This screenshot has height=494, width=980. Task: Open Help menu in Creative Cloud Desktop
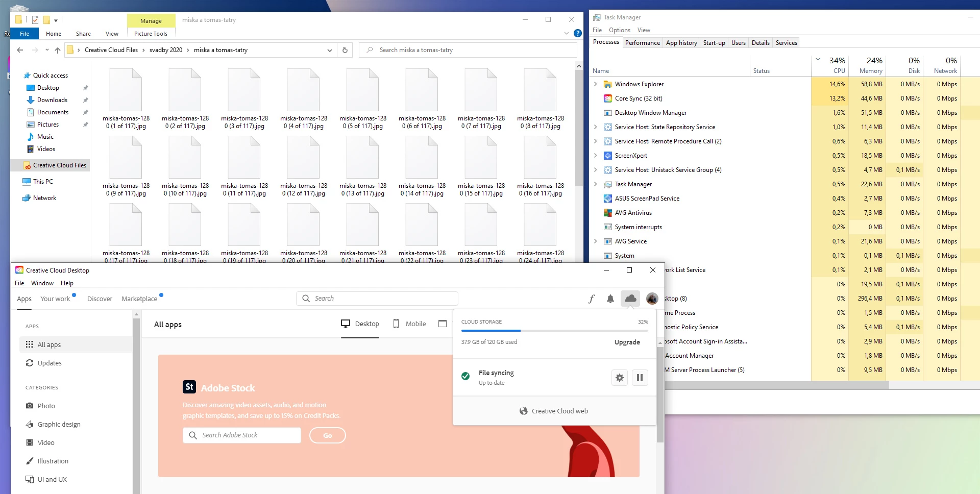point(67,283)
